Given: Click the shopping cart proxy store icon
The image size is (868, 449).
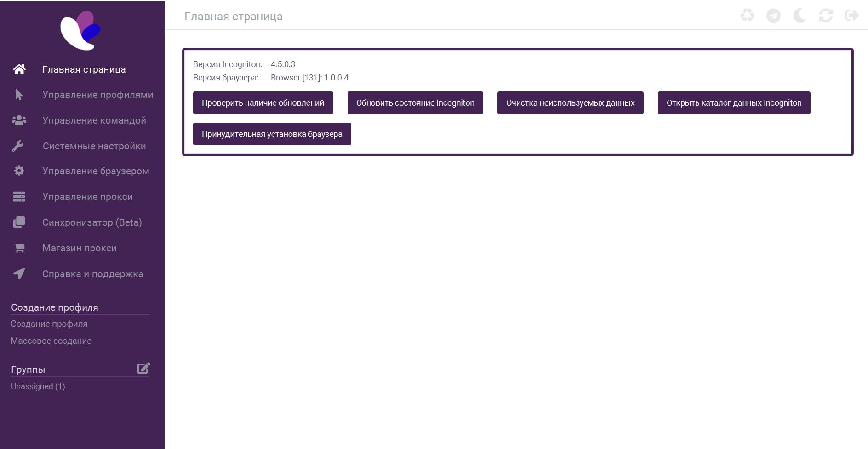Looking at the screenshot, I should coord(19,248).
